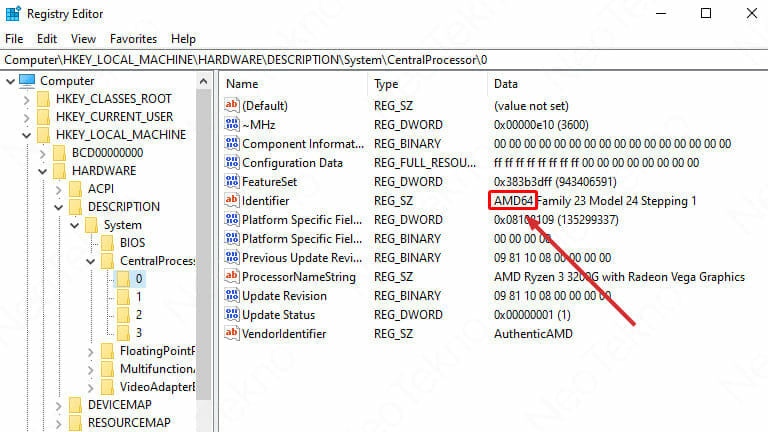
Task: Select 'AMD Ryzen 3 3200G with Radeon Vega Graphics'
Action: pos(619,277)
